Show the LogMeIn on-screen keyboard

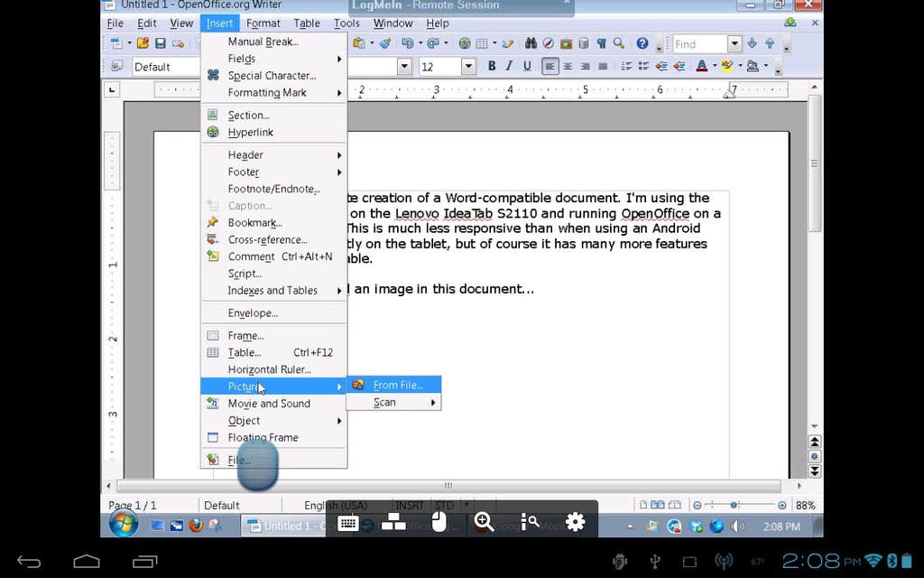347,522
